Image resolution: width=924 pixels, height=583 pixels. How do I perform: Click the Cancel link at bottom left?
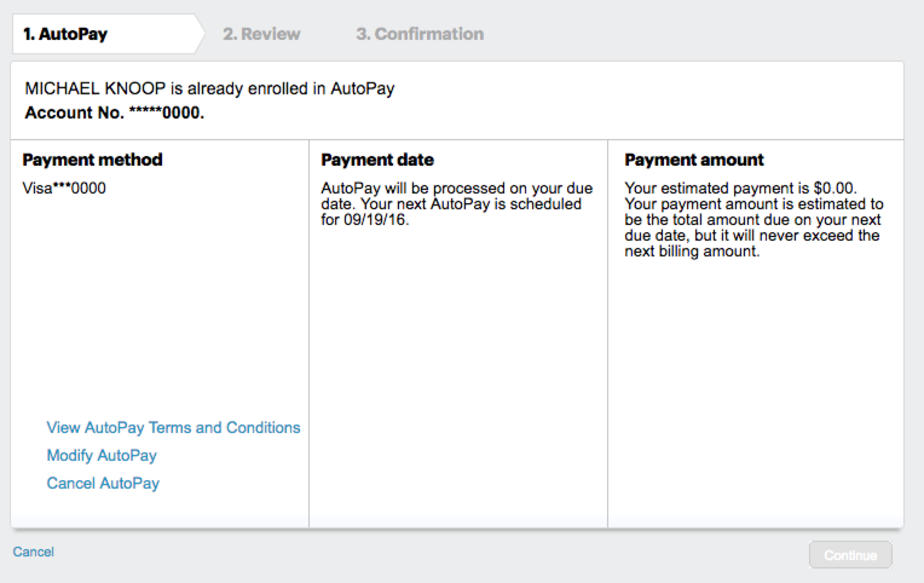point(33,552)
